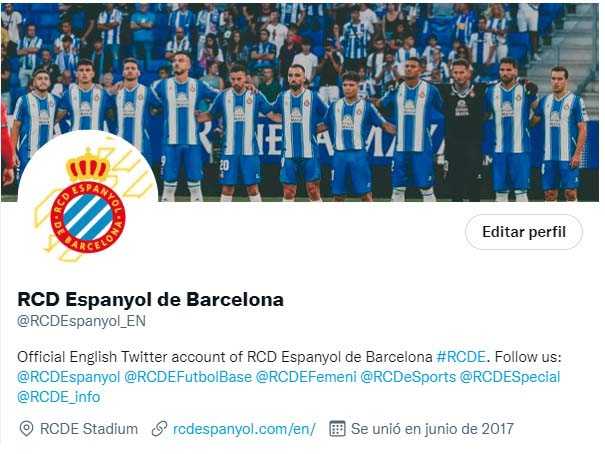Follow the @RCDE_info mention link
This screenshot has width=605, height=454.
(59, 397)
